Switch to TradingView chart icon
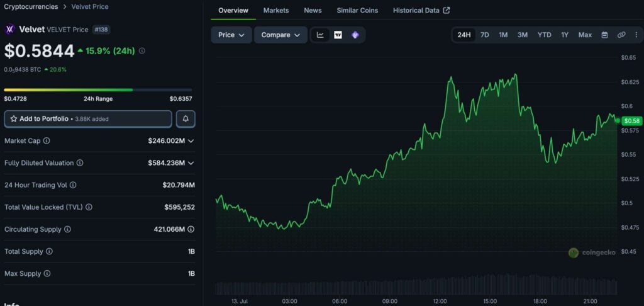The width and height of the screenshot is (644, 306). pos(338,35)
